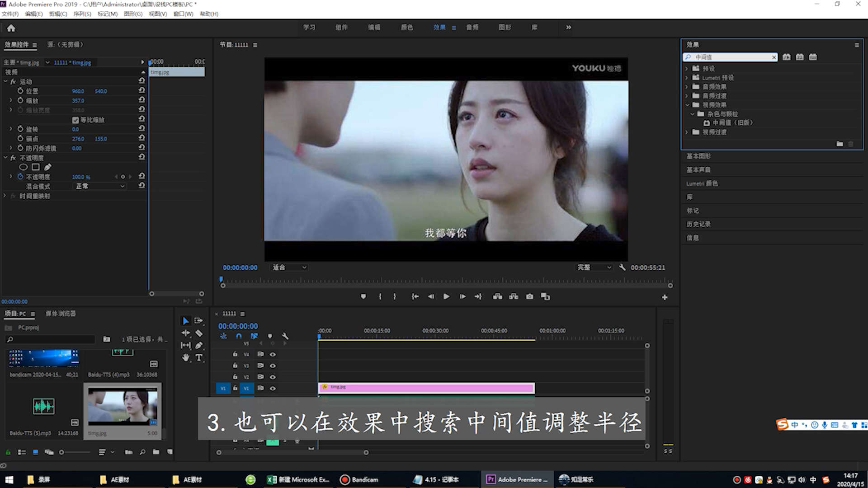Draw an ellipse mask for opacity
868x488 pixels.
pyautogui.click(x=23, y=167)
